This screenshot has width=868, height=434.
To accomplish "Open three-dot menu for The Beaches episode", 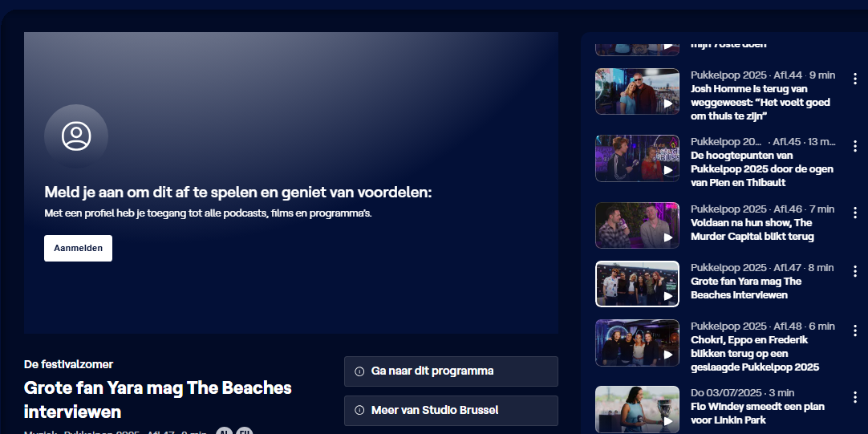I will [854, 271].
